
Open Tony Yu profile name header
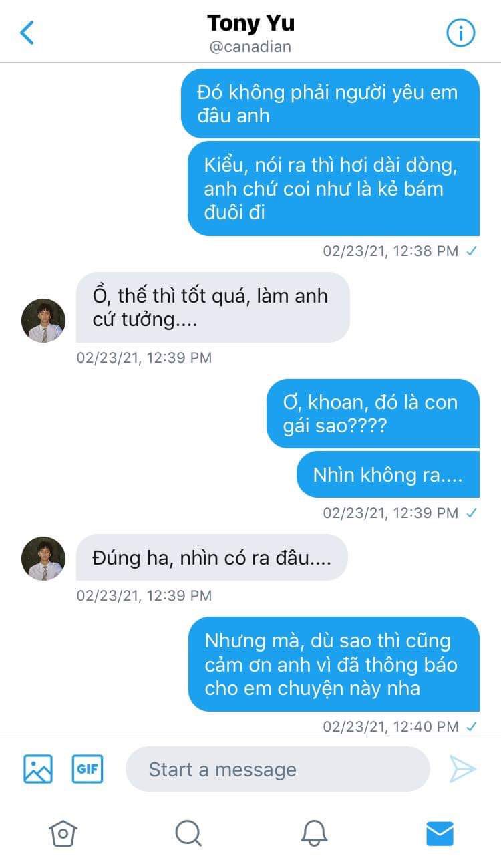pos(251,23)
